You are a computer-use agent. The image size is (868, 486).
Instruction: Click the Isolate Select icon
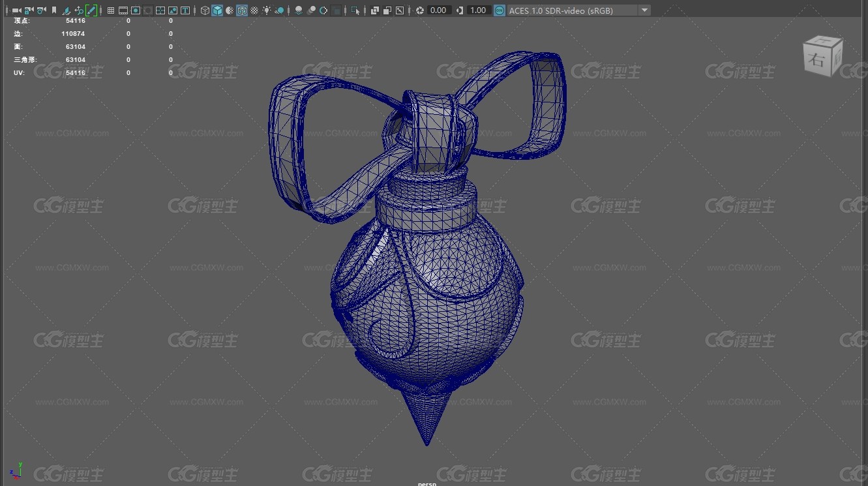pyautogui.click(x=355, y=10)
